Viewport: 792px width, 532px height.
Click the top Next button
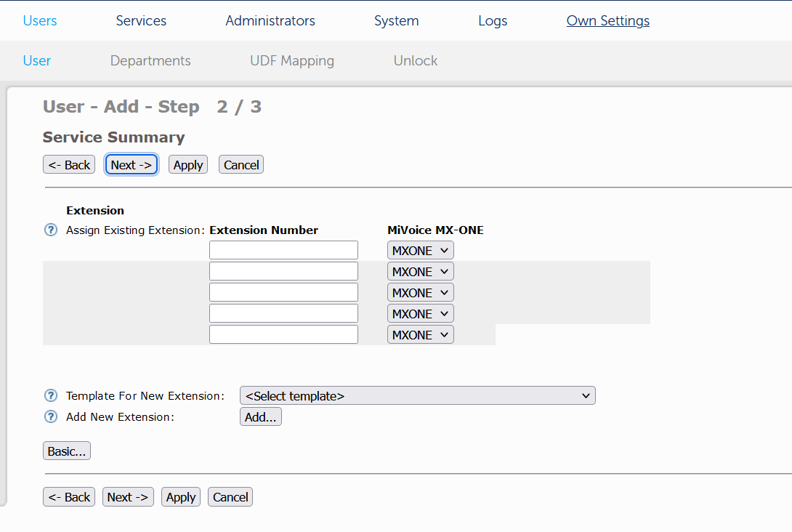pos(131,164)
